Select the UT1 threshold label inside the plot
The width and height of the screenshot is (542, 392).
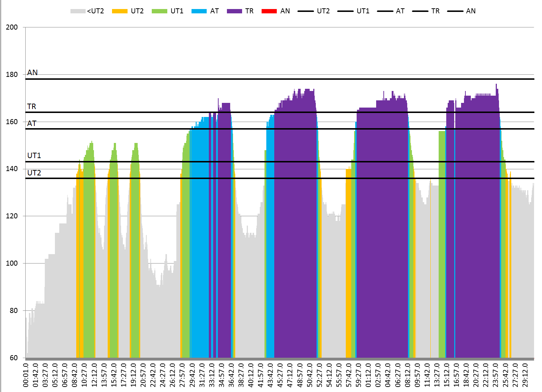pyautogui.click(x=34, y=156)
